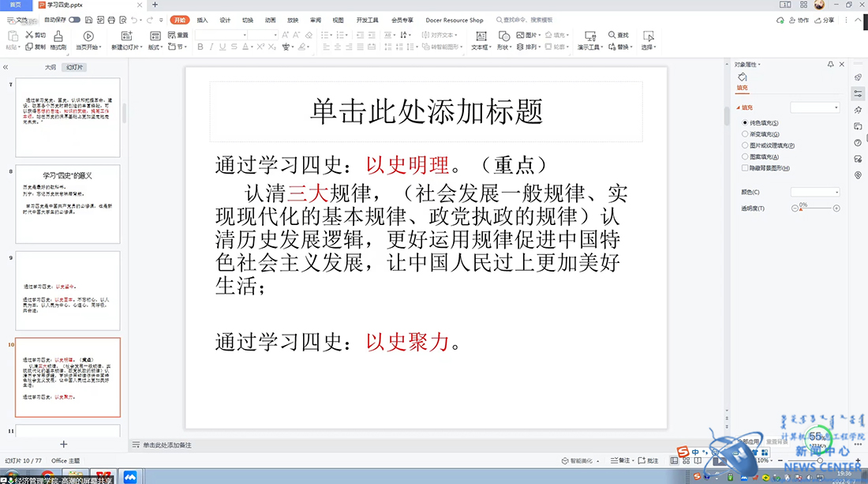The height and width of the screenshot is (484, 868).
Task: Select slide 8 thumbnail in the panel
Action: pos(67,203)
